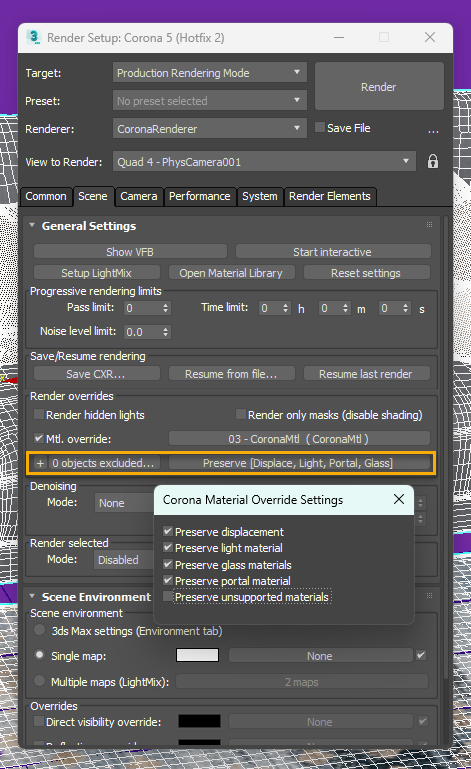This screenshot has width=471, height=769.
Task: Switch to the Common tab
Action: point(46,196)
